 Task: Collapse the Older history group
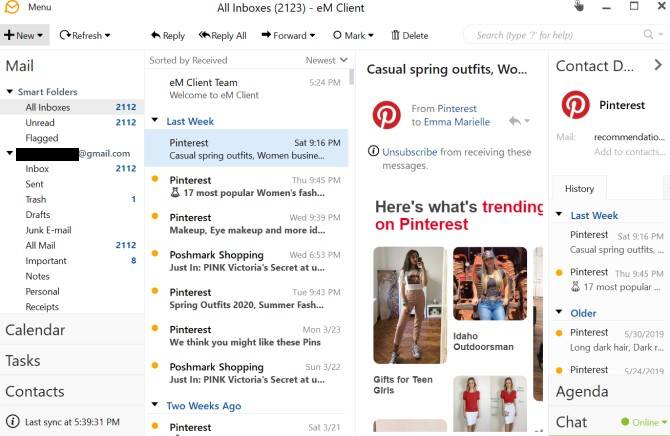click(x=558, y=312)
